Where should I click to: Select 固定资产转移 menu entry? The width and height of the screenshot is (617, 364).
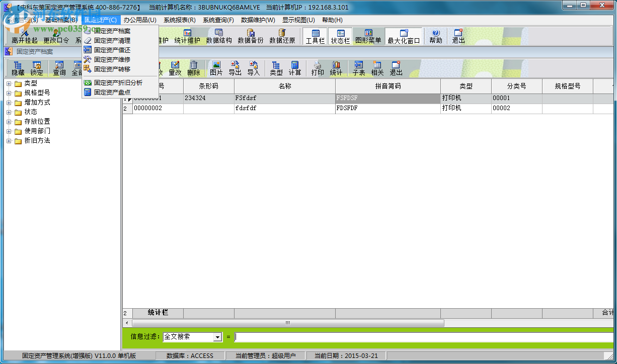pos(120,69)
